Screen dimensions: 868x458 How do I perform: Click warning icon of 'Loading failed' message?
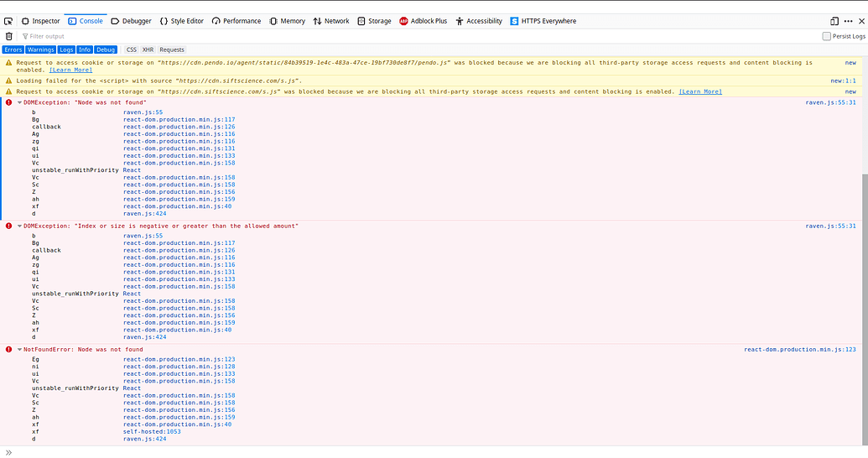(9, 81)
